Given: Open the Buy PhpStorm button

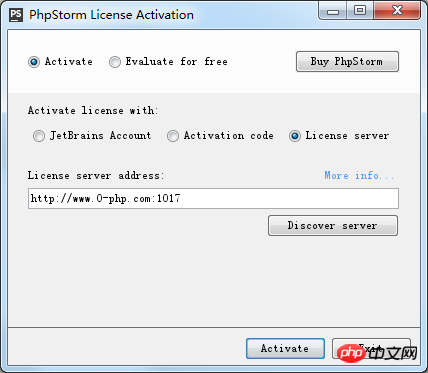Looking at the screenshot, I should pyautogui.click(x=347, y=61).
